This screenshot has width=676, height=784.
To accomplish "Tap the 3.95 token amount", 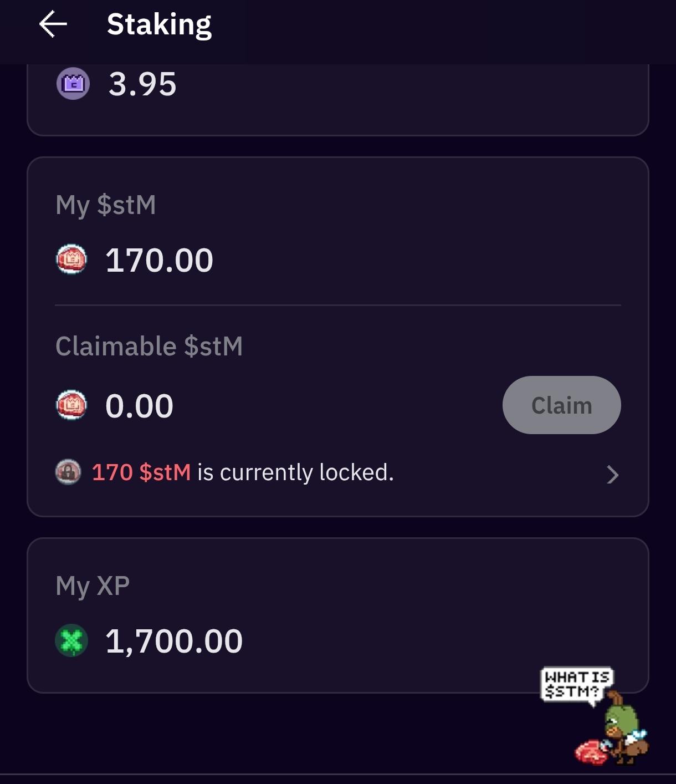I will click(x=142, y=84).
